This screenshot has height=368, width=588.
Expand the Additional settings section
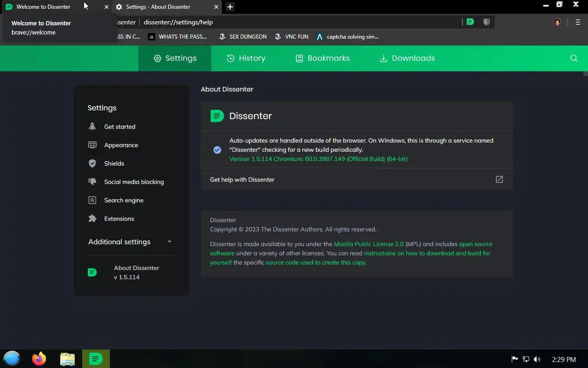130,241
